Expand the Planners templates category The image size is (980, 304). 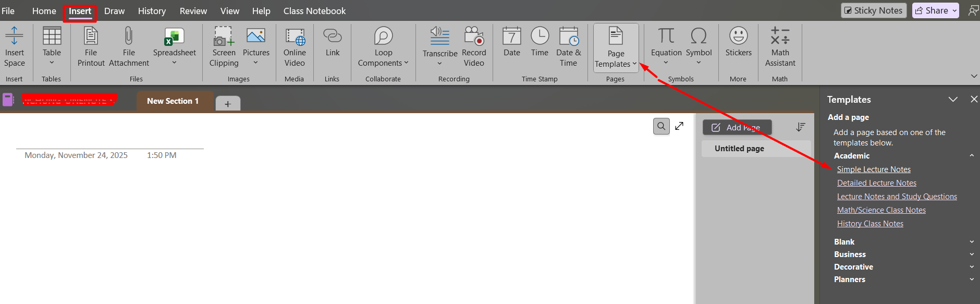(972, 279)
